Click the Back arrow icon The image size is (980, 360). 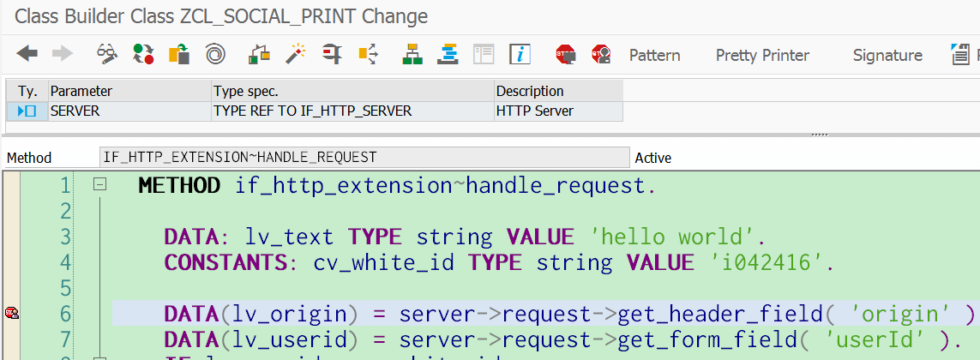(27, 54)
